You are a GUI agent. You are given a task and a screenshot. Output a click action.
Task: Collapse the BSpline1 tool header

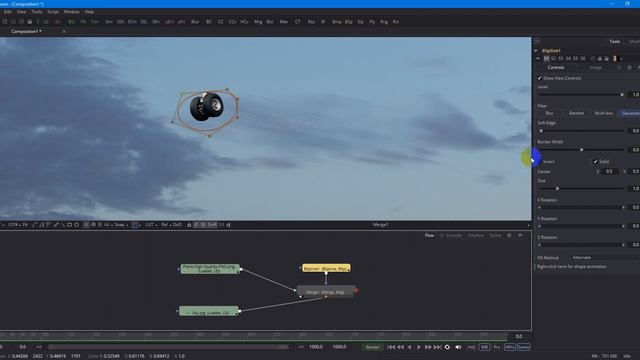[536, 51]
